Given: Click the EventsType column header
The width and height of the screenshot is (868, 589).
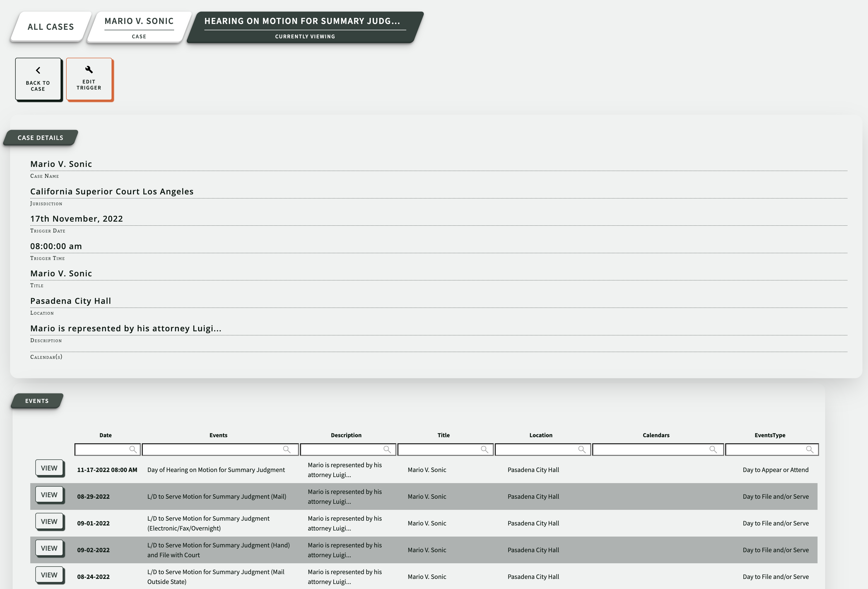Looking at the screenshot, I should [x=769, y=435].
